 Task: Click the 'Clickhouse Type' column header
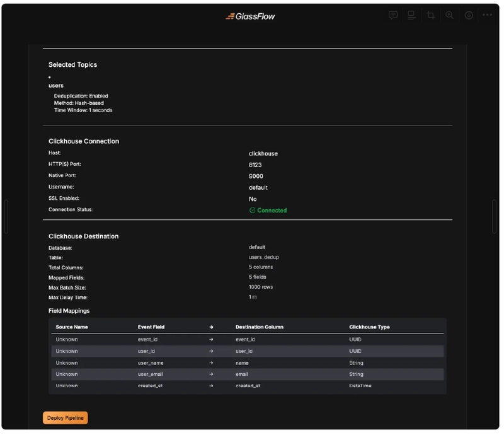pyautogui.click(x=369, y=327)
